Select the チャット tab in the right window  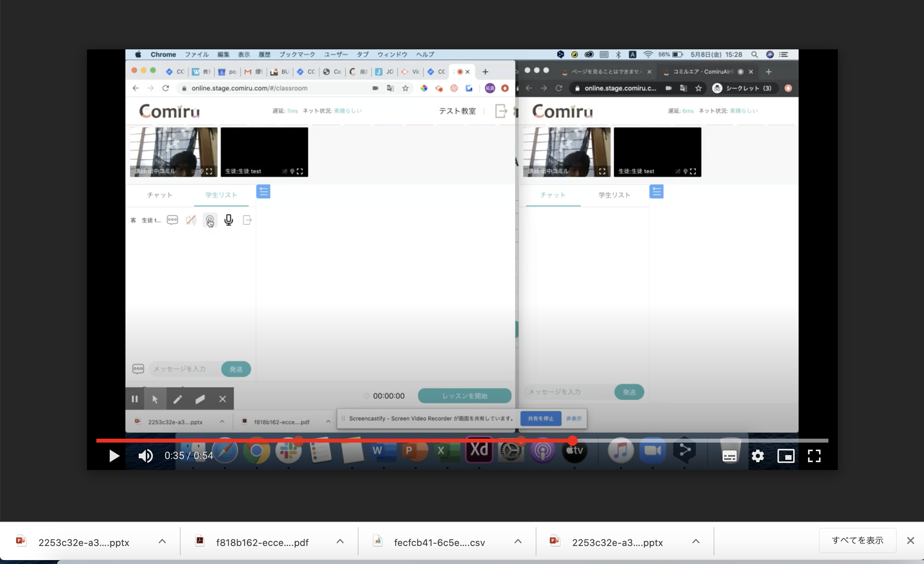click(x=553, y=195)
